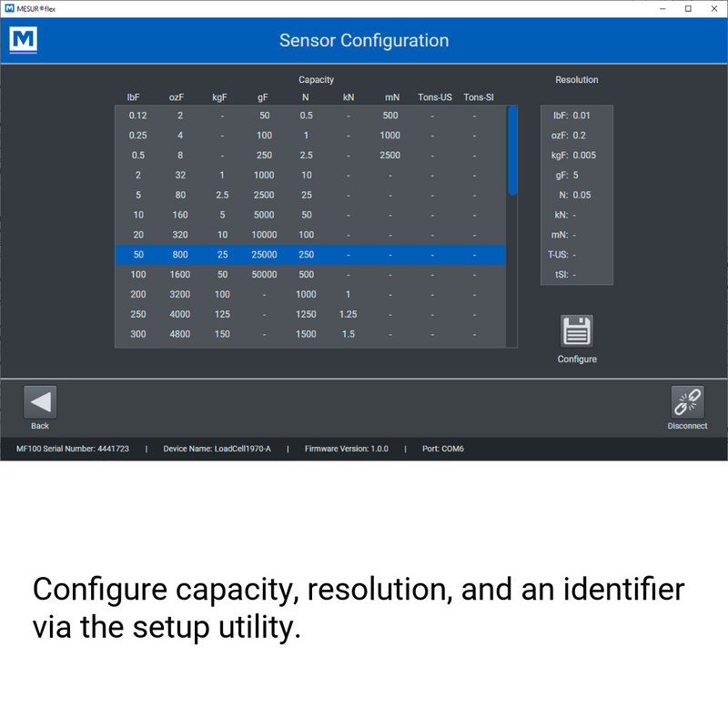Click the Back arrow icon
Image resolution: width=728 pixels, height=728 pixels.
(40, 402)
